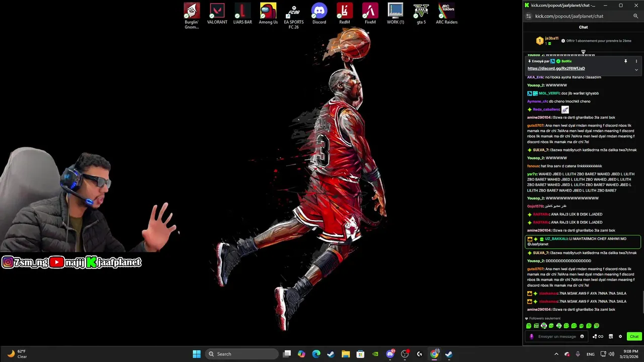Open Task View on the taskbar
644x362 pixels.
coord(287,354)
